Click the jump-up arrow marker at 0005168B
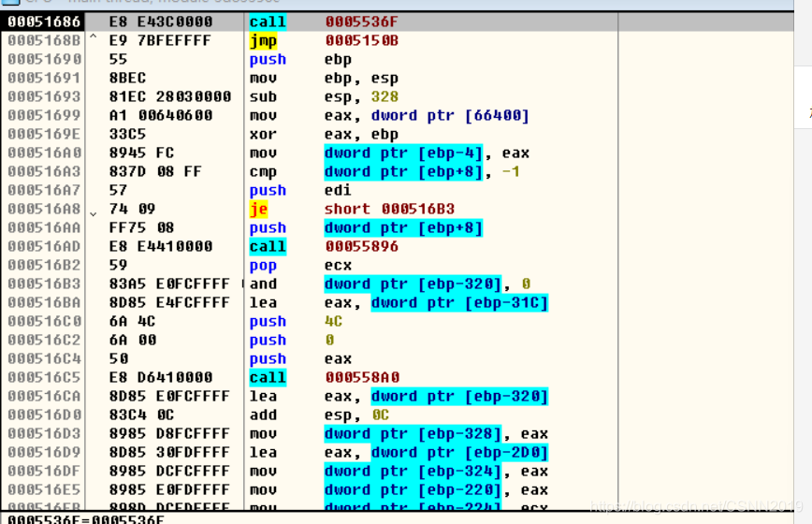Image resolution: width=812 pixels, height=524 pixels. point(94,37)
